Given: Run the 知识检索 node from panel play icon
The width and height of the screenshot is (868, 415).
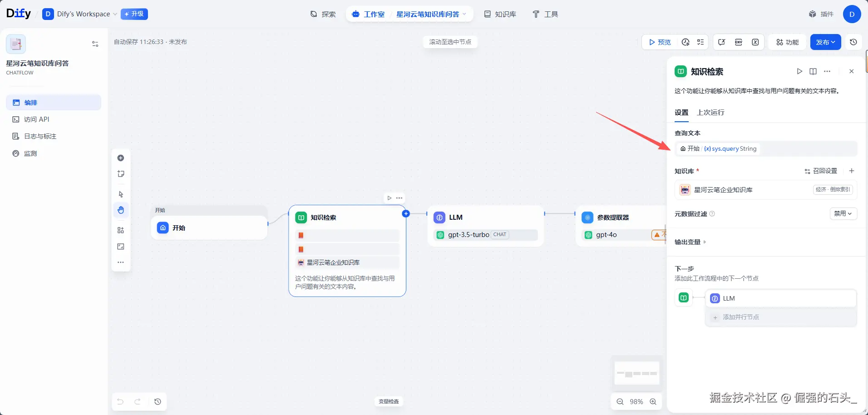Looking at the screenshot, I should point(799,71).
